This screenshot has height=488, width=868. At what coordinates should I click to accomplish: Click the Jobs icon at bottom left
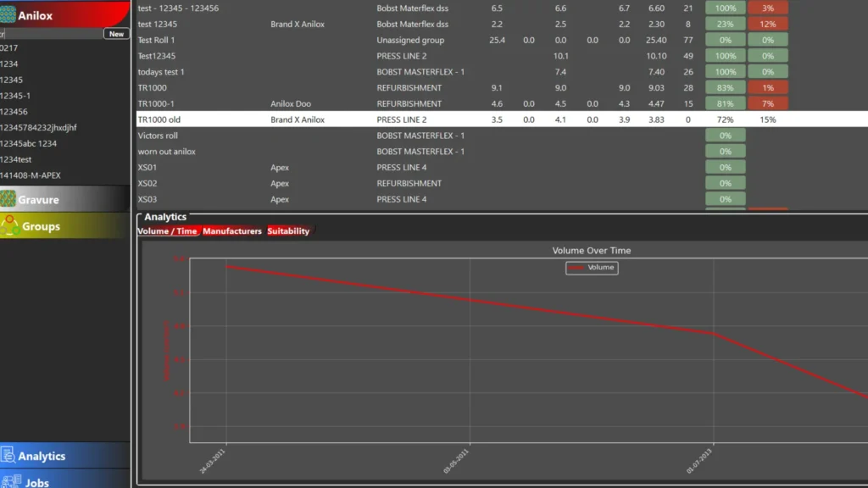click(x=8, y=481)
